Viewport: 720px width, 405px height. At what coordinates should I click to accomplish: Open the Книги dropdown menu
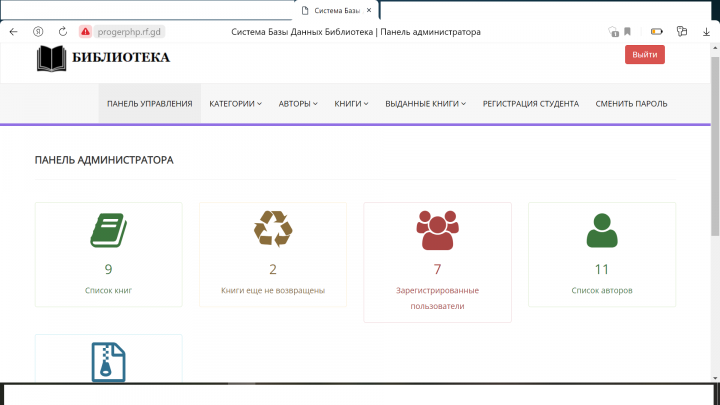pyautogui.click(x=351, y=104)
